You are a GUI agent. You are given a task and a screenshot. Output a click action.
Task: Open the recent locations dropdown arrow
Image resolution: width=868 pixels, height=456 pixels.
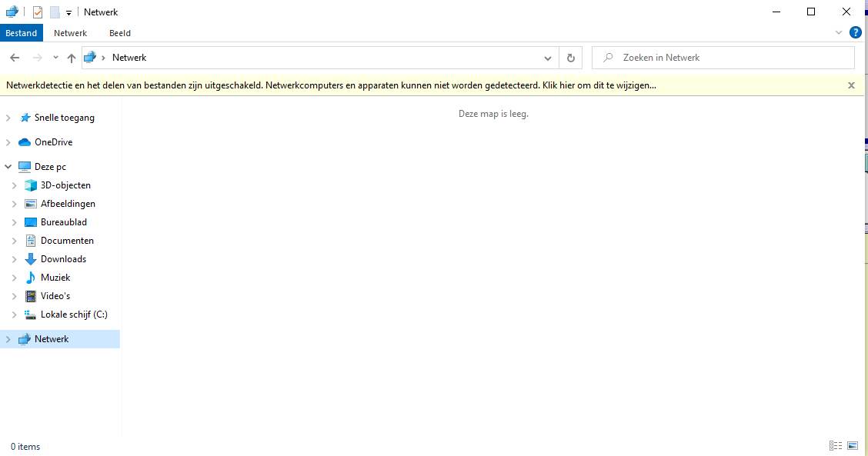click(x=55, y=58)
